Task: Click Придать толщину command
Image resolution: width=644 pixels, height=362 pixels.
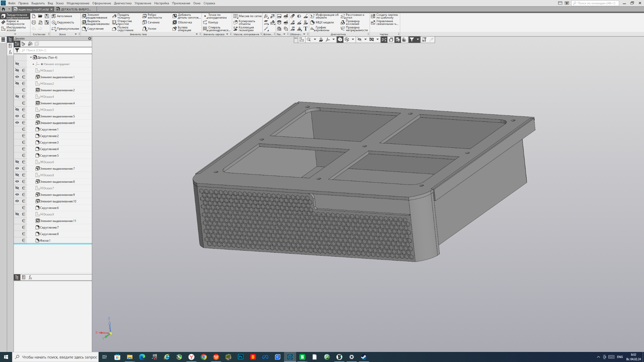Action: (x=121, y=16)
